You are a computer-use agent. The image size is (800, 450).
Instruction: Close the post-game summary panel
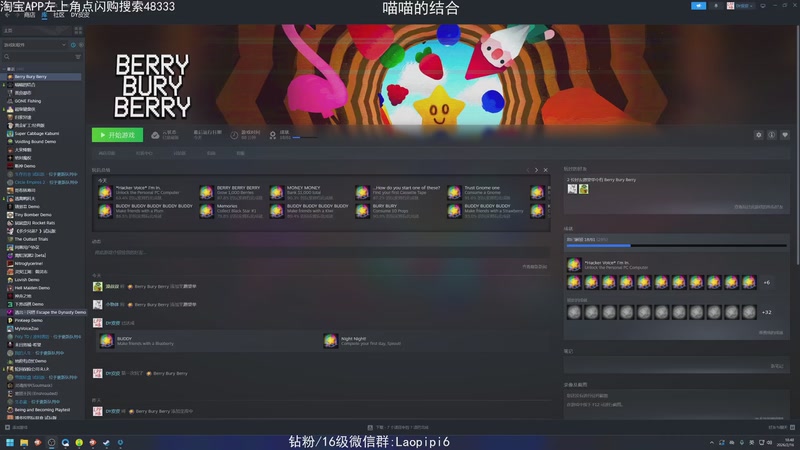(x=545, y=170)
